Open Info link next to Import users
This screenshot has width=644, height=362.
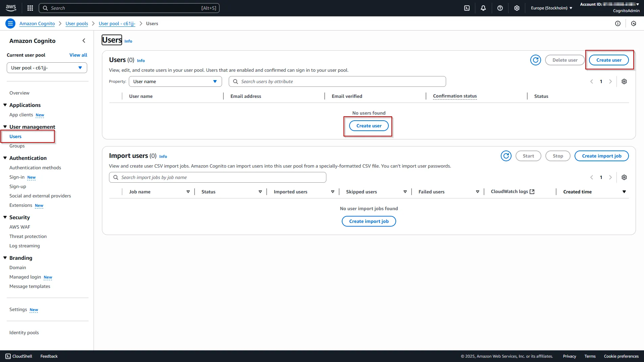tap(163, 157)
